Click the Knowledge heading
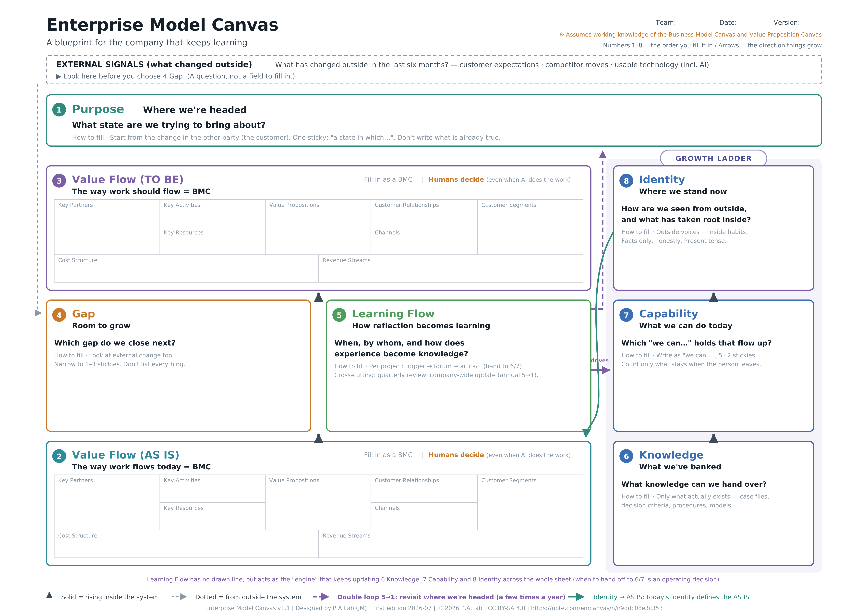The height and width of the screenshot is (614, 868). point(671,455)
